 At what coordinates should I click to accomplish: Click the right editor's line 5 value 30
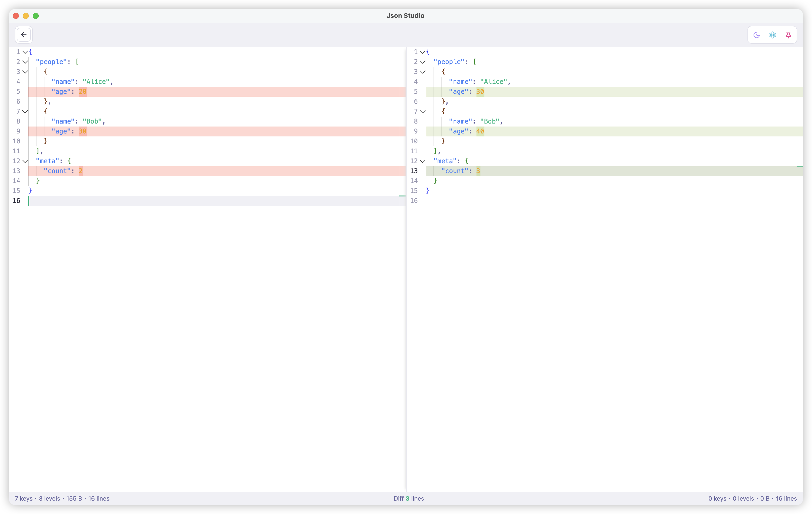480,92
